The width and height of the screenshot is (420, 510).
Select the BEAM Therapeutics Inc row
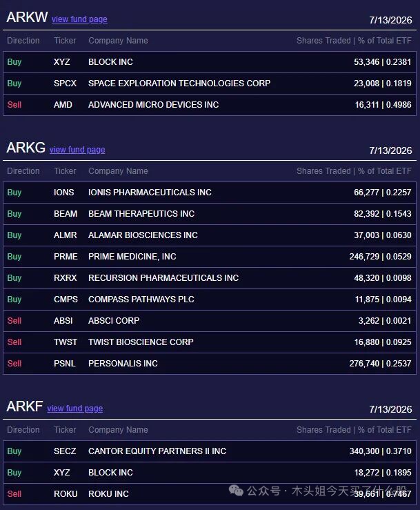point(210,214)
